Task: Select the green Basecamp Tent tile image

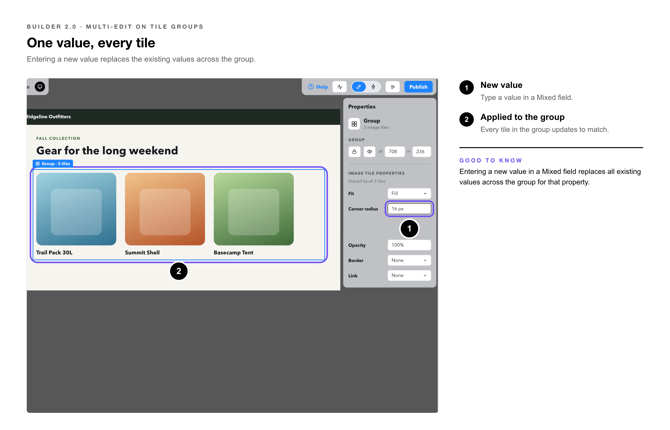Action: (x=254, y=209)
